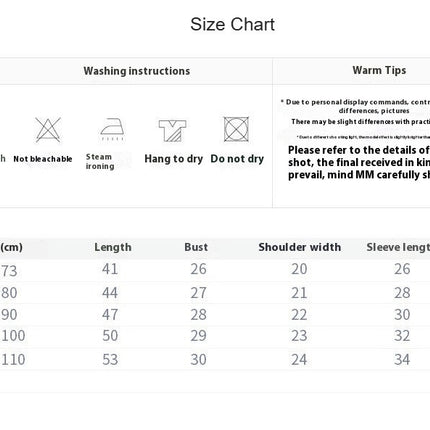This screenshot has width=430, height=430.
Task: Click the Length column header
Action: click(x=113, y=247)
